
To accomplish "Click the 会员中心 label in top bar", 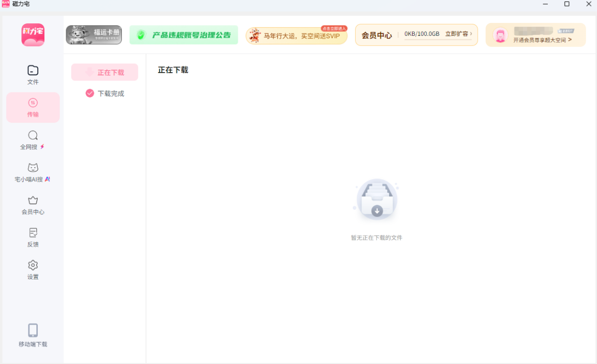I will click(x=377, y=35).
